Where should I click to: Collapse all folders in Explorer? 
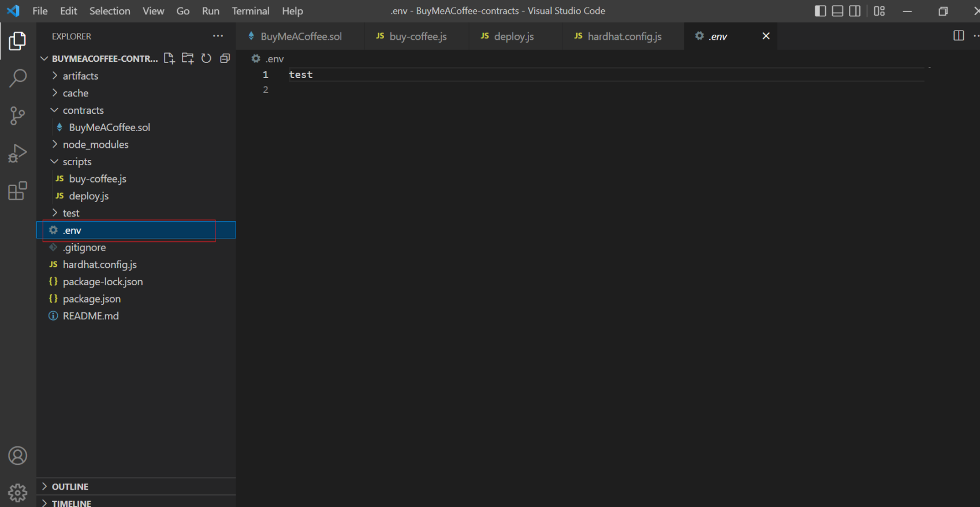[x=225, y=58]
